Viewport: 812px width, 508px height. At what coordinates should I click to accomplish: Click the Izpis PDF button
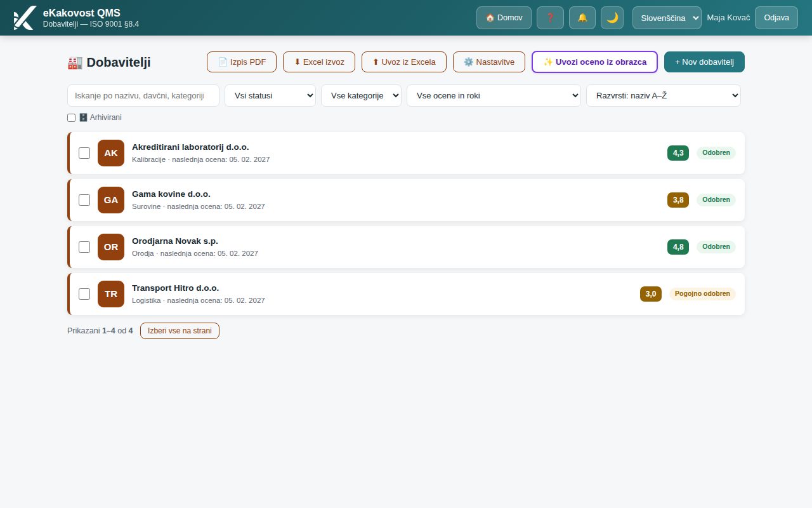pos(242,62)
